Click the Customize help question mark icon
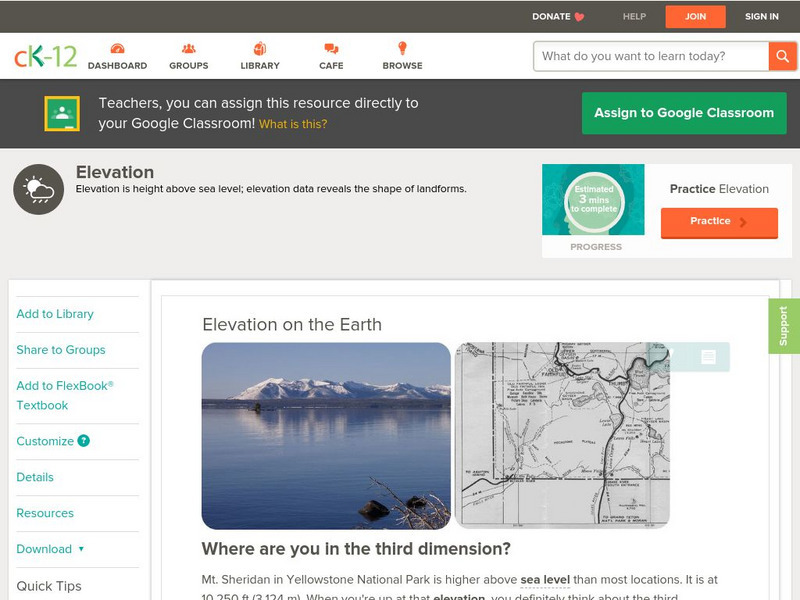Screen dimensions: 800x600 [83, 441]
